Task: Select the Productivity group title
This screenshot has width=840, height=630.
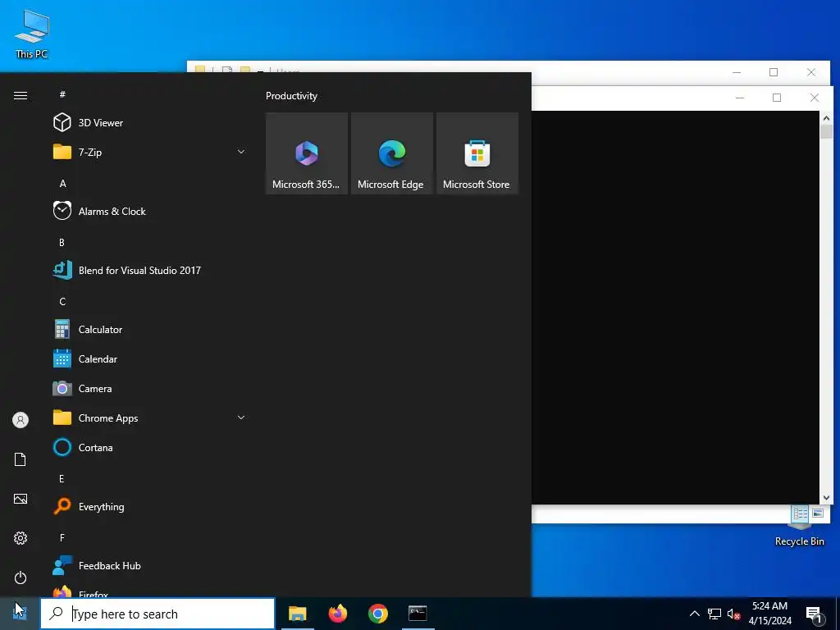Action: [x=291, y=96]
